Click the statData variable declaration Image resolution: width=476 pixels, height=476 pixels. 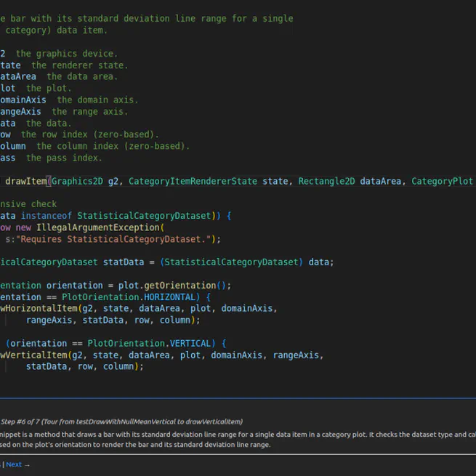pos(124,262)
